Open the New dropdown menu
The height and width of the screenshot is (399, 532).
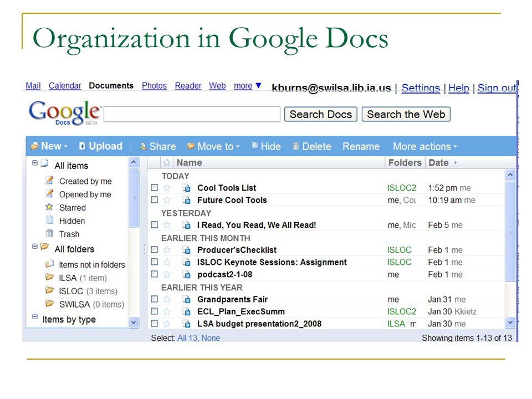tap(49, 146)
